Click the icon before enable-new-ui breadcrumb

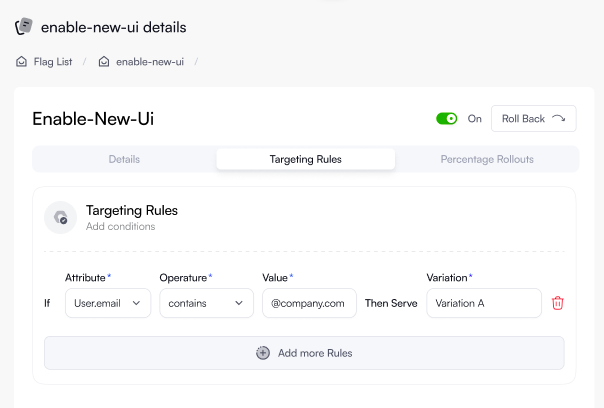tap(104, 62)
